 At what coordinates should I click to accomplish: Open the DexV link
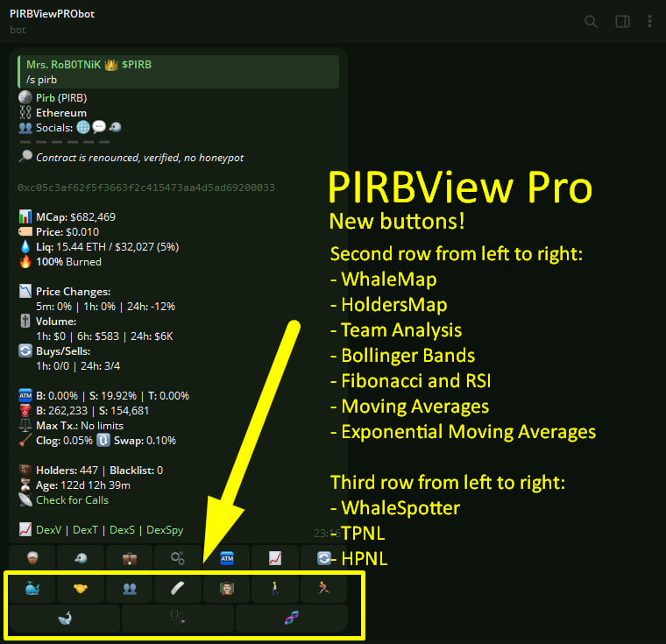pyautogui.click(x=48, y=530)
